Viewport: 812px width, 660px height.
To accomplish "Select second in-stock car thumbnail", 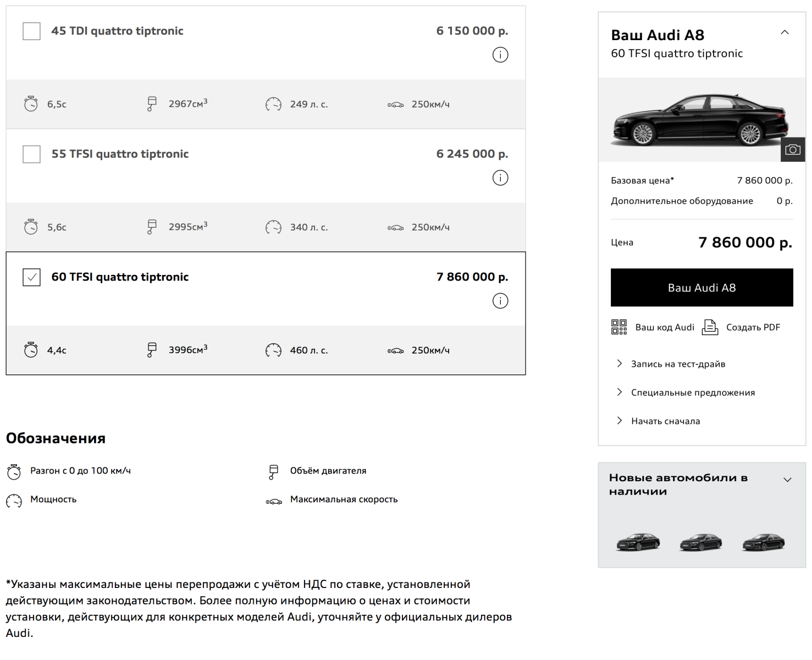I will [x=700, y=542].
